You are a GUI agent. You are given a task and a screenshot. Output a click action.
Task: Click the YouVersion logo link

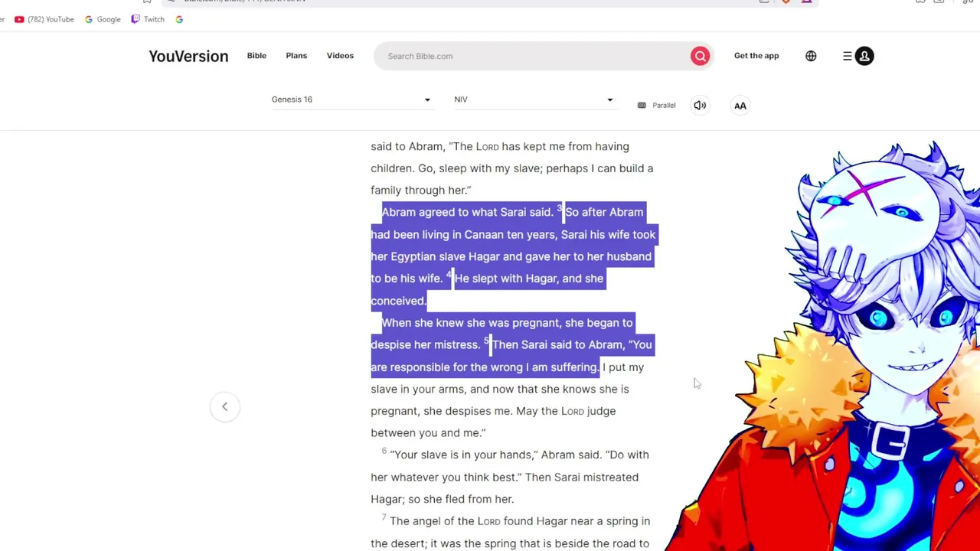pyautogui.click(x=188, y=56)
